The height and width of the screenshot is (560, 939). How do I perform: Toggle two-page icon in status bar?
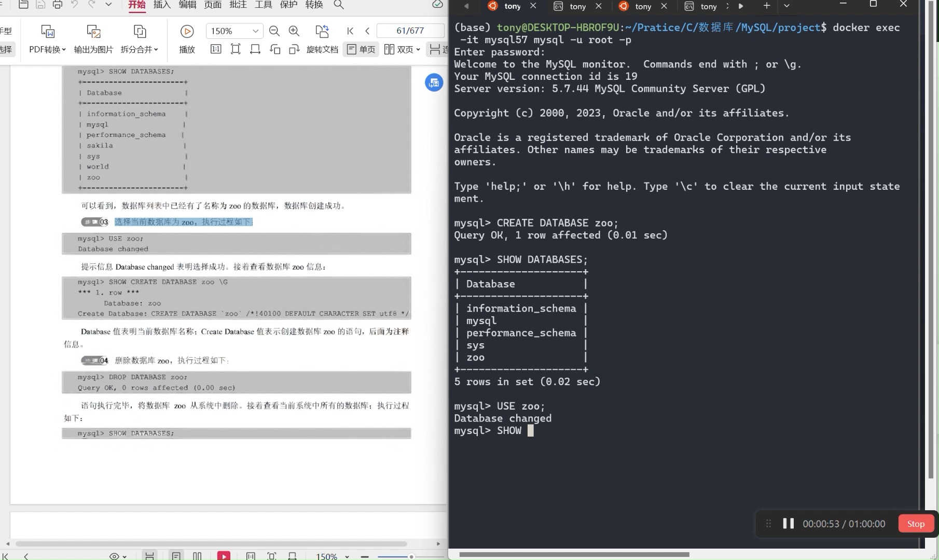pos(197,556)
